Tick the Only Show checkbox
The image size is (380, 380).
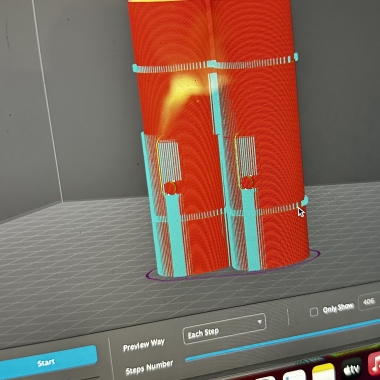click(x=314, y=312)
